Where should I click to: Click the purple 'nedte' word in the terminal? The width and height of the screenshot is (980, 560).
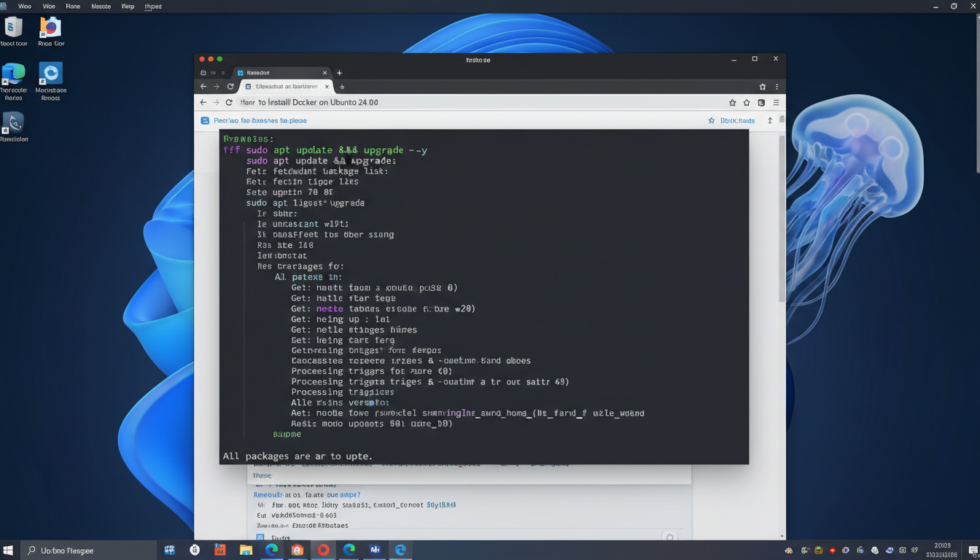[x=330, y=309]
